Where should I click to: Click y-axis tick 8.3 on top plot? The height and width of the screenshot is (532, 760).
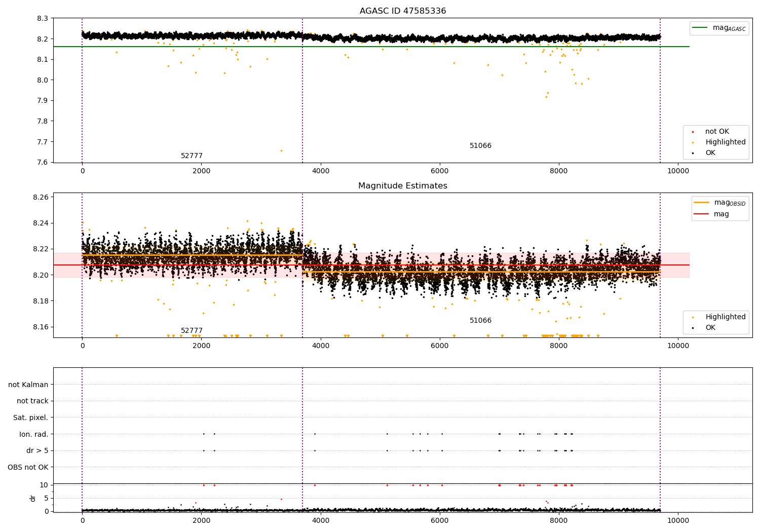click(43, 18)
